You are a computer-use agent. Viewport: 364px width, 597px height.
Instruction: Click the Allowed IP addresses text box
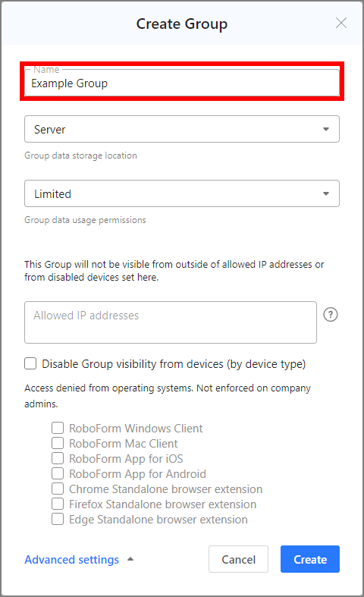click(x=171, y=322)
